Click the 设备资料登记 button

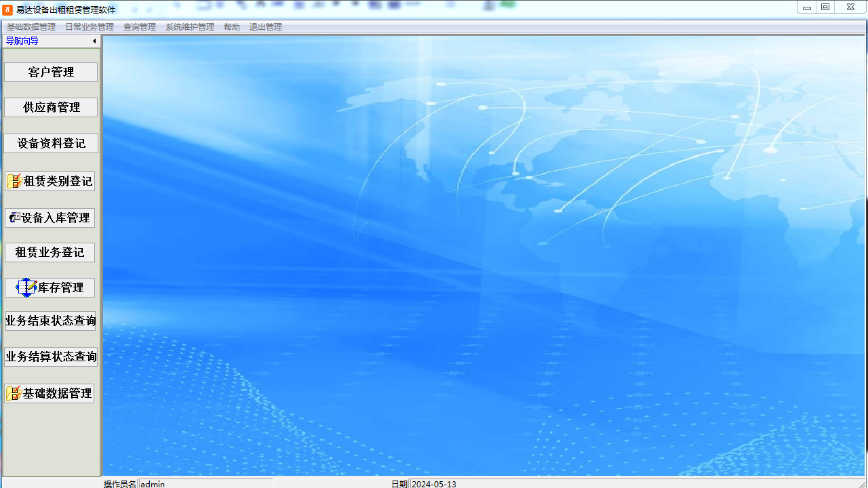tap(51, 143)
